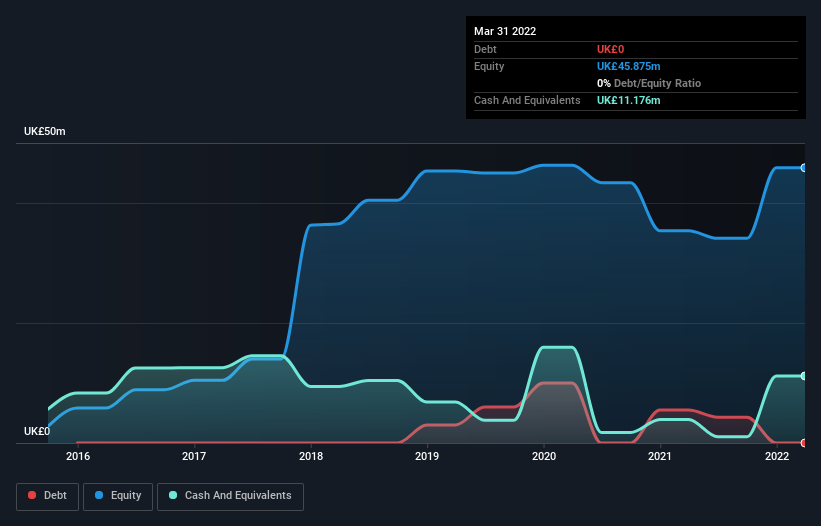821x526 pixels.
Task: Click the 0% Debt/Equity Ratio text
Action: (649, 83)
